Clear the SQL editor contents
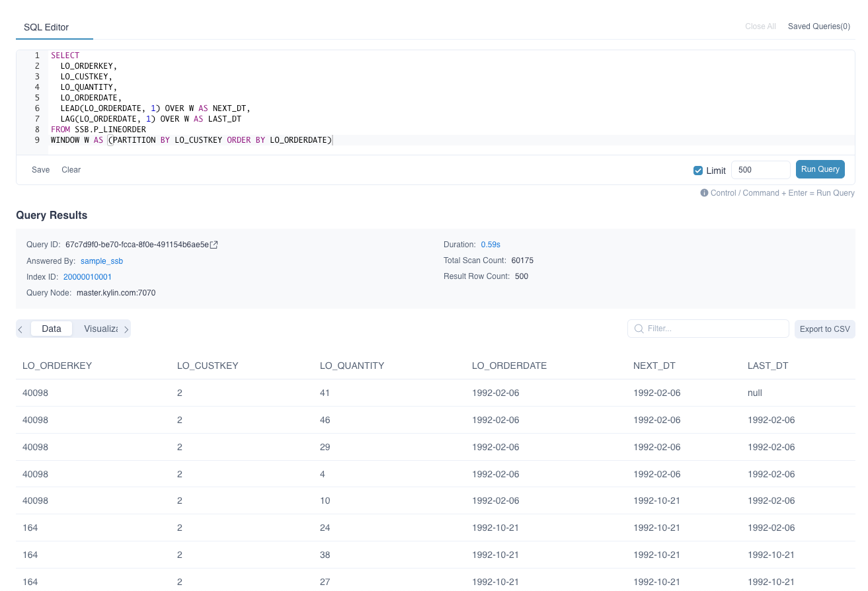868x591 pixels. pos(71,170)
